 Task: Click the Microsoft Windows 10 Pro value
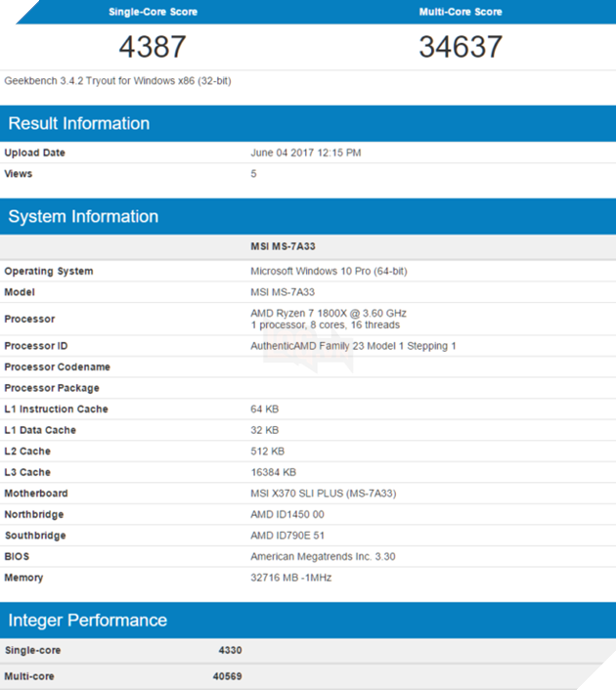click(x=329, y=271)
